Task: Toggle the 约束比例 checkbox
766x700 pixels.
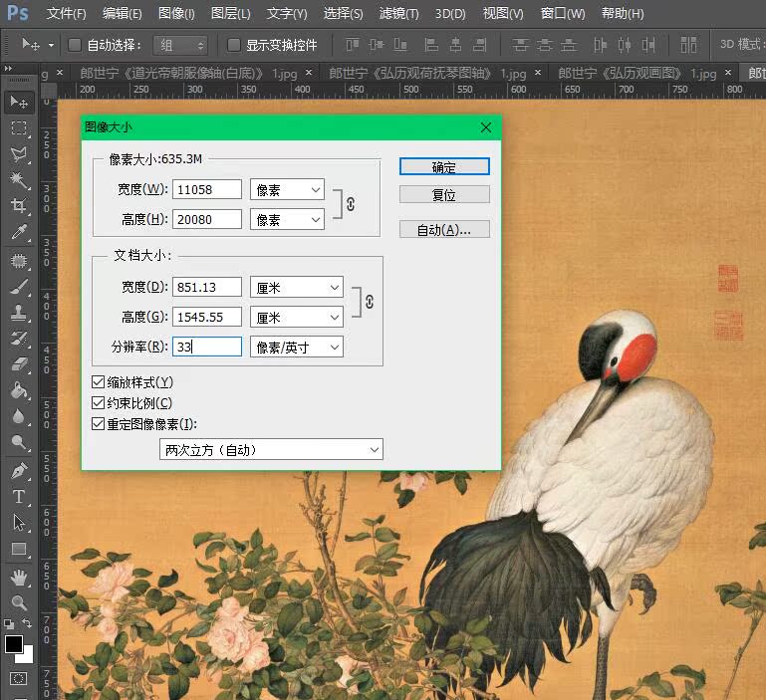Action: point(99,403)
